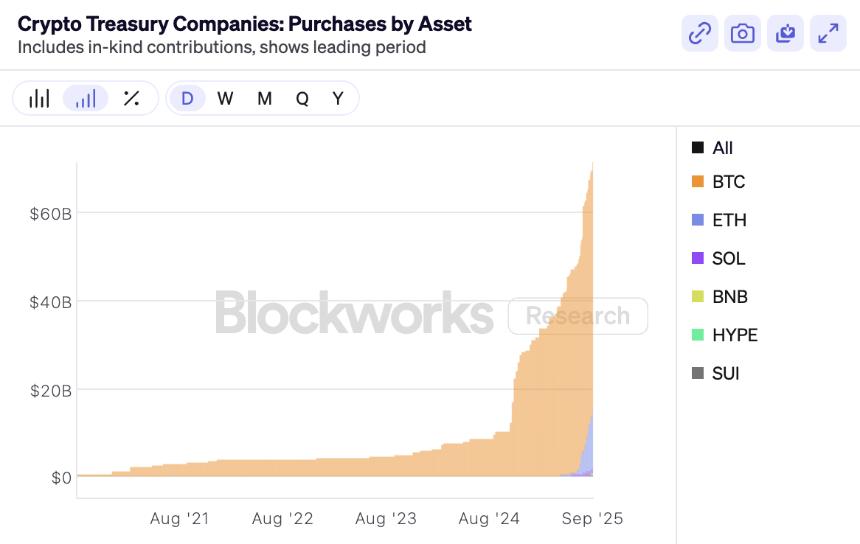The height and width of the screenshot is (544, 860).
Task: Switch to the quarterly Q period
Action: click(302, 98)
